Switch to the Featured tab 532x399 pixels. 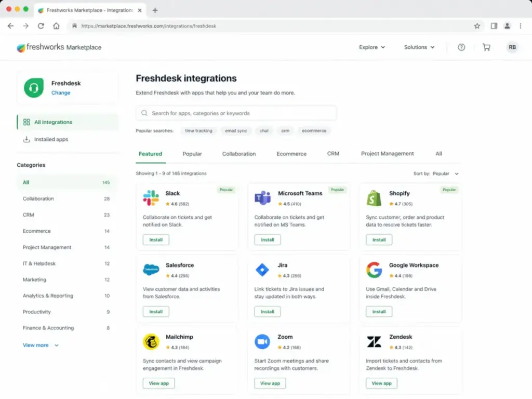pyautogui.click(x=150, y=154)
